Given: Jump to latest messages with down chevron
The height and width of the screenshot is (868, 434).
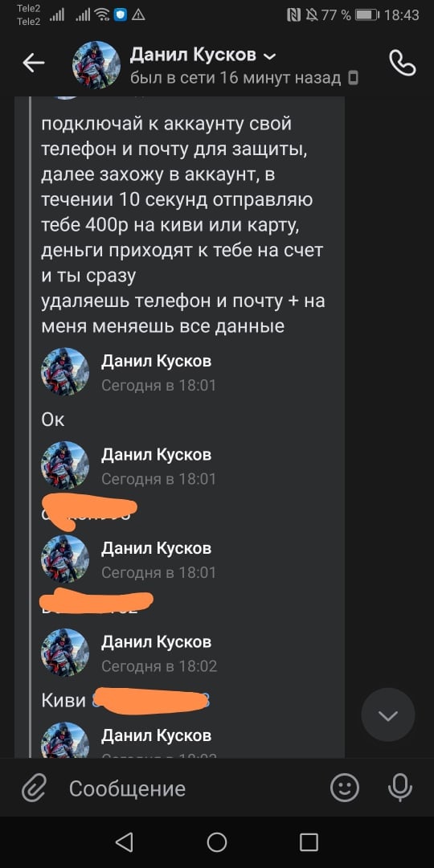Looking at the screenshot, I should pyautogui.click(x=388, y=714).
